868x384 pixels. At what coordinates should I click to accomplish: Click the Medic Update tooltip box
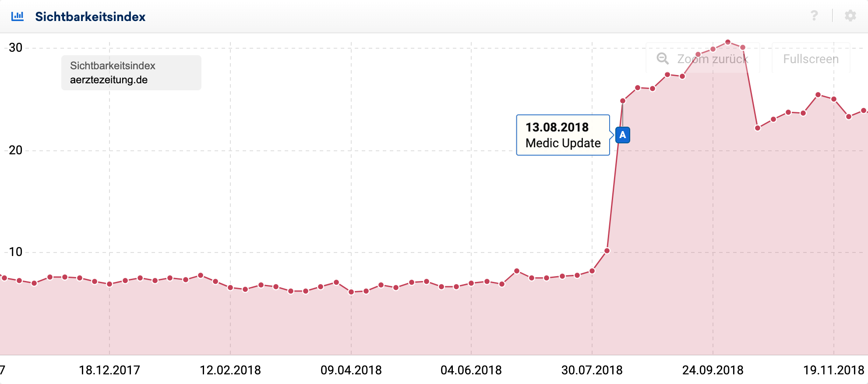click(x=563, y=135)
